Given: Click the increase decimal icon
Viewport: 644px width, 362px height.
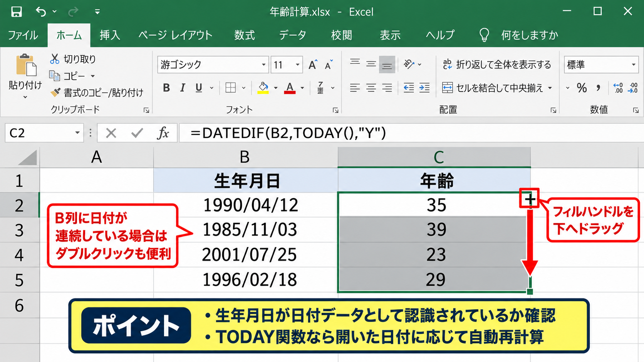Looking at the screenshot, I should (x=618, y=88).
